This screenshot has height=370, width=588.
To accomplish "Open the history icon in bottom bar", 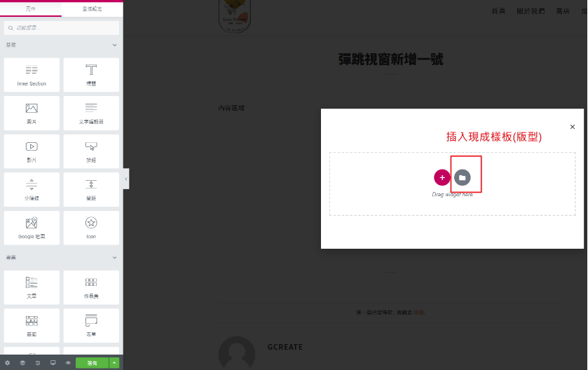I will tap(37, 363).
